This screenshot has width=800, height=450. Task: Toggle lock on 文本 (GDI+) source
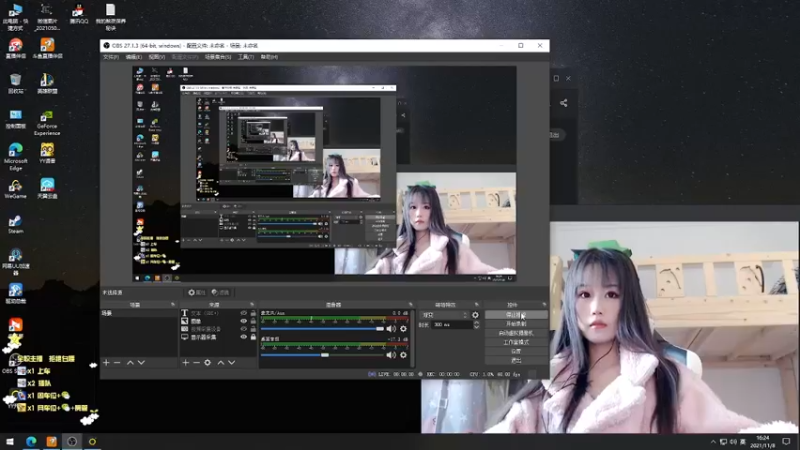pos(253,313)
